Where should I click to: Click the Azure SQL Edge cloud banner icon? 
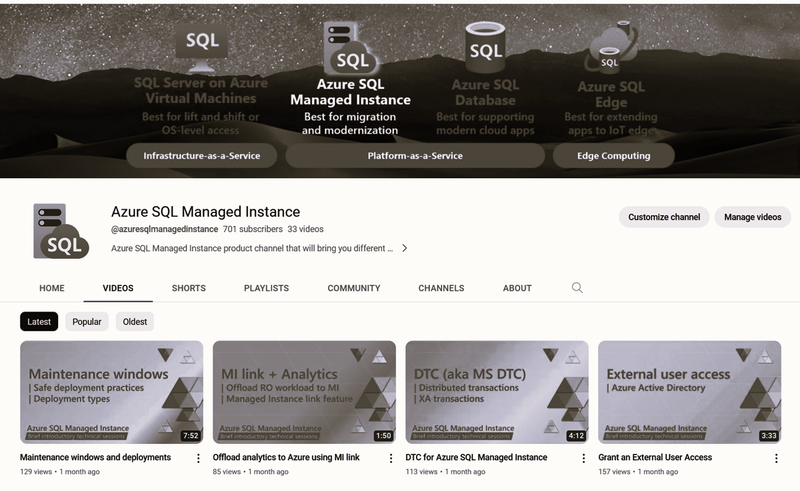611,47
